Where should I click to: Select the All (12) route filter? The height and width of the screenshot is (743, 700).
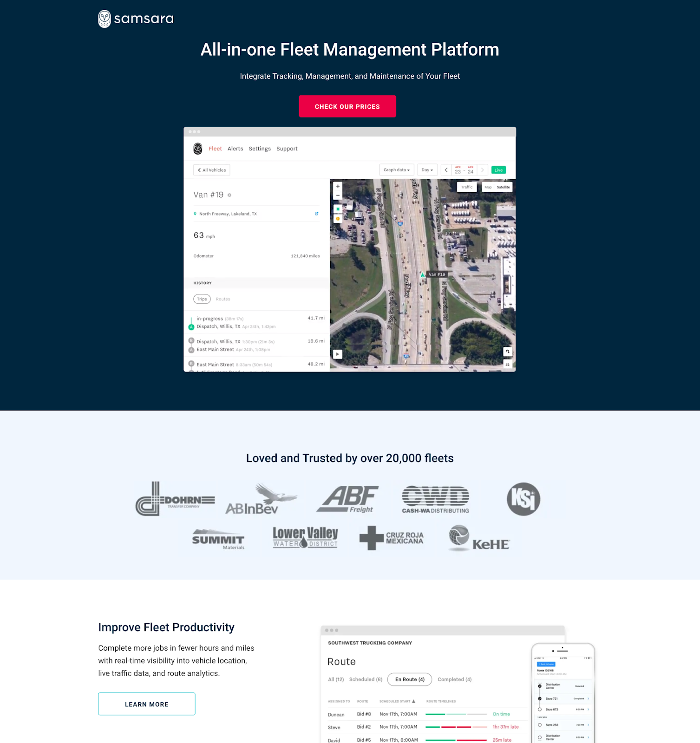coord(336,679)
